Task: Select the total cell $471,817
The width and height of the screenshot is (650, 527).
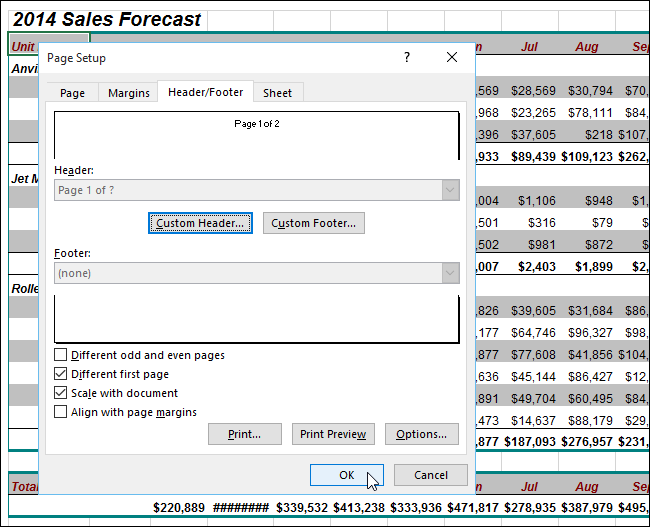Action: 473,508
